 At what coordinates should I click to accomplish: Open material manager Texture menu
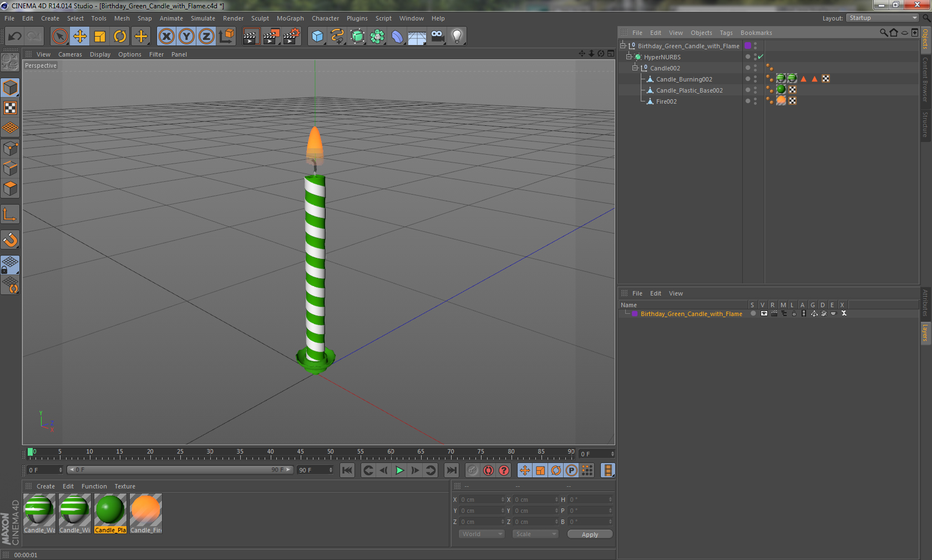click(125, 486)
